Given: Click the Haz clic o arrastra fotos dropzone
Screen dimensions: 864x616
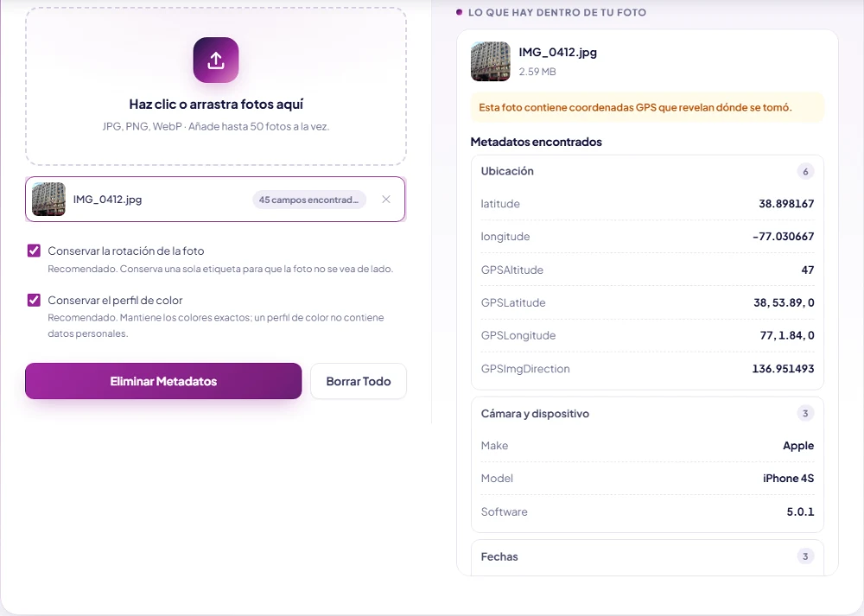Looking at the screenshot, I should click(x=215, y=86).
